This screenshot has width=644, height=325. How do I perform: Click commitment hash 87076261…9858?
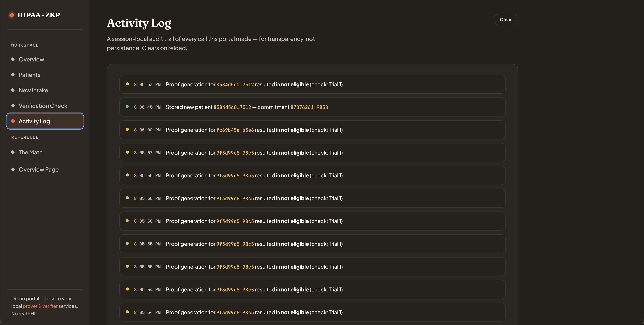(309, 107)
